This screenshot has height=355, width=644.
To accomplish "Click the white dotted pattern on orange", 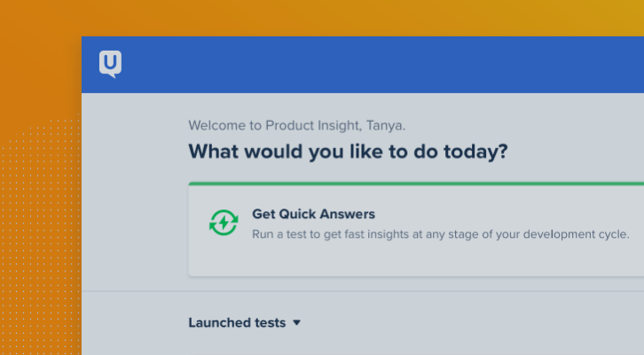I will (x=40, y=234).
